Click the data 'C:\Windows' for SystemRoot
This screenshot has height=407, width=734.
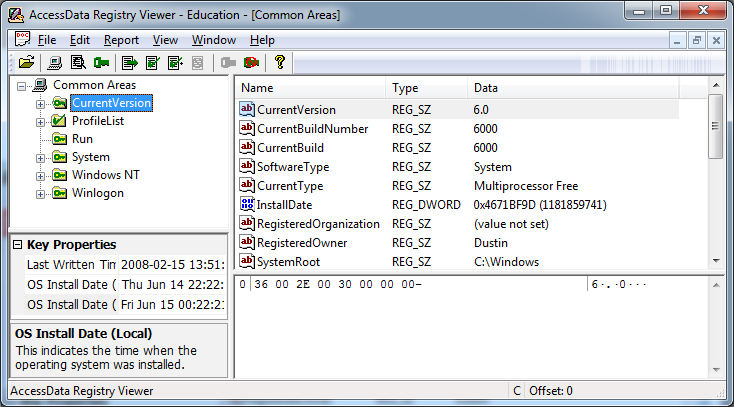point(506,262)
